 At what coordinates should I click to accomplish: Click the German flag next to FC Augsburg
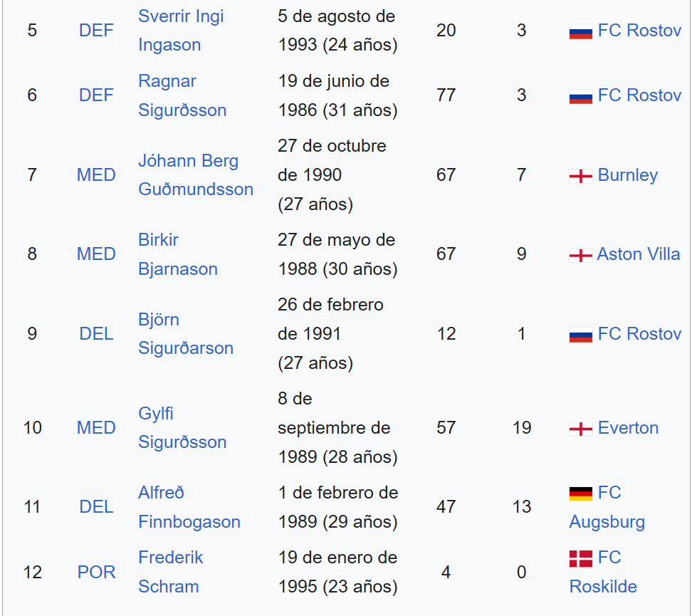coord(580,494)
